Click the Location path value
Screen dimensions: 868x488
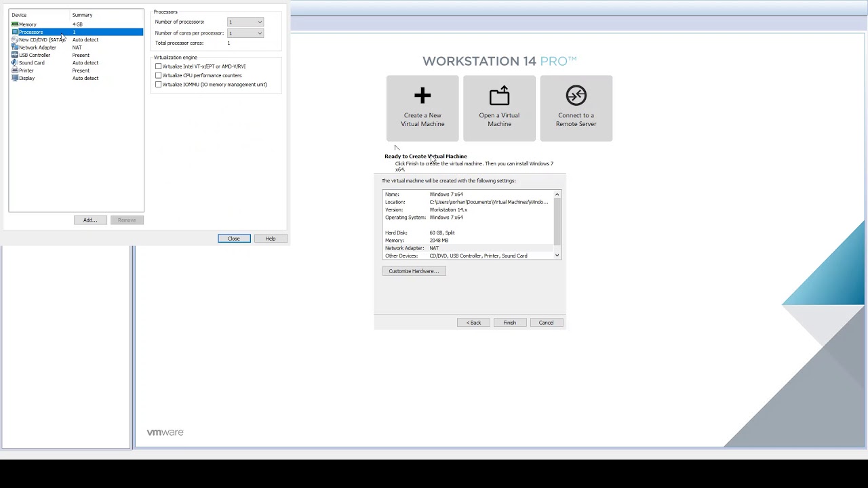tap(489, 202)
